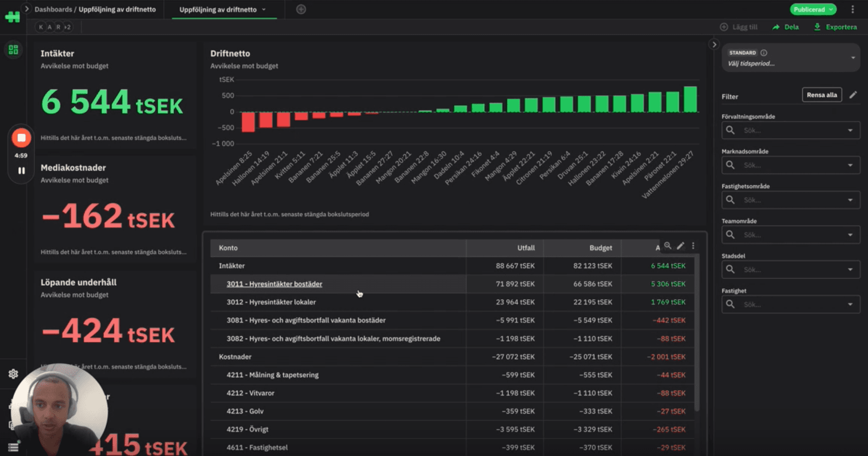The width and height of the screenshot is (868, 456).
Task: Select the 3012 - Hyresintäkter lokaler row
Action: (x=452, y=302)
